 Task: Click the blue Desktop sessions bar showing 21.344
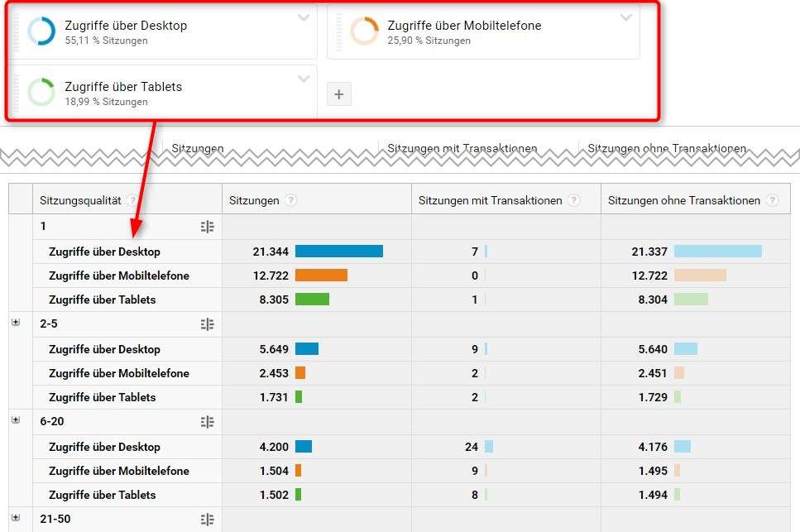(338, 252)
